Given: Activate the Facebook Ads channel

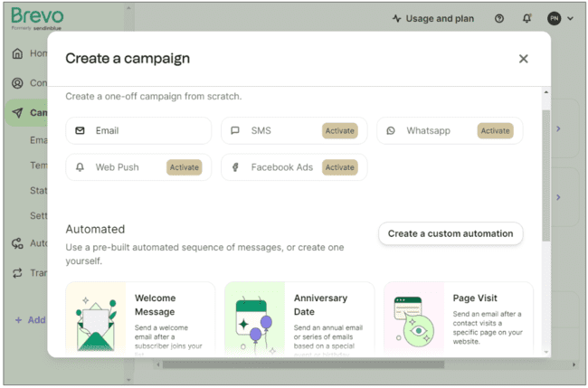Looking at the screenshot, I should pyautogui.click(x=340, y=167).
